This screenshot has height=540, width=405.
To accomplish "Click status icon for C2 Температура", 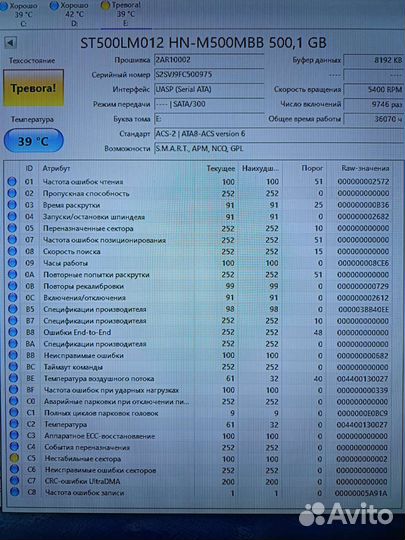I will click(x=14, y=425).
